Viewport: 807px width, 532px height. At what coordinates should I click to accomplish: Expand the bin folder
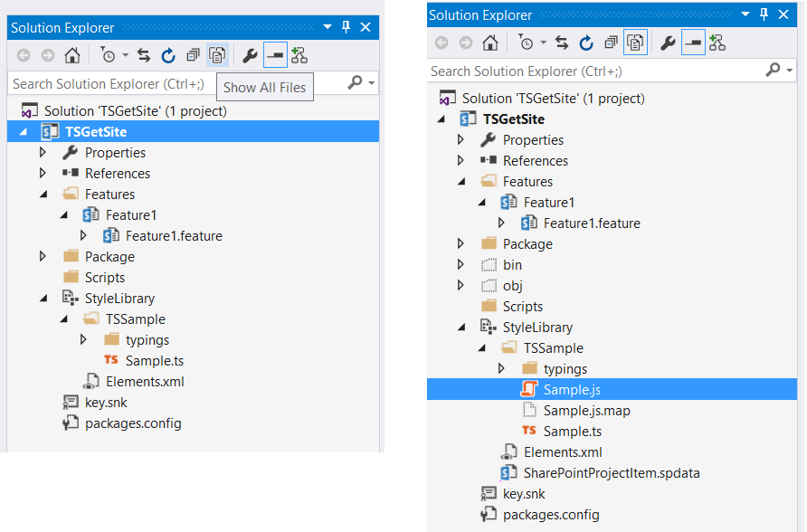point(460,265)
